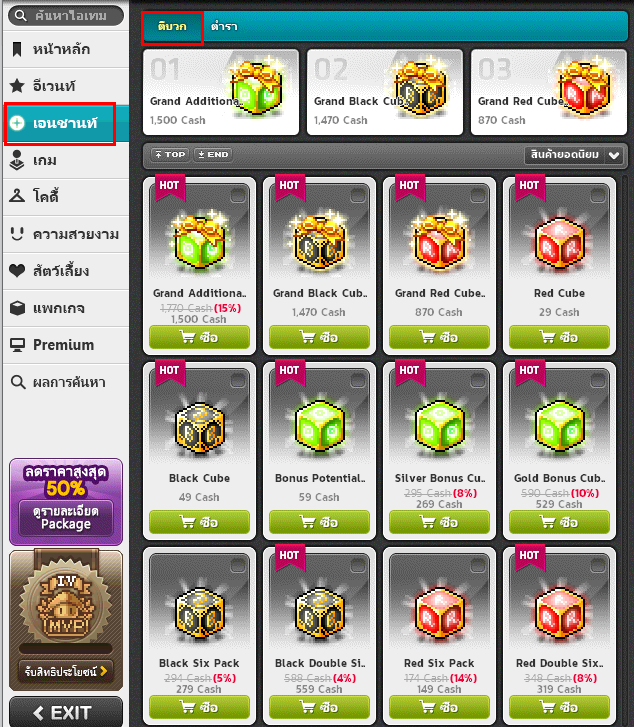Switch to the second top tab
Image resolution: width=634 pixels, height=727 pixels.
(x=224, y=26)
